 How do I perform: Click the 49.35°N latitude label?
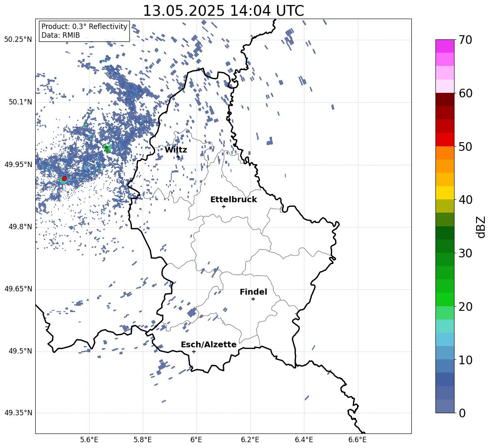[18, 413]
